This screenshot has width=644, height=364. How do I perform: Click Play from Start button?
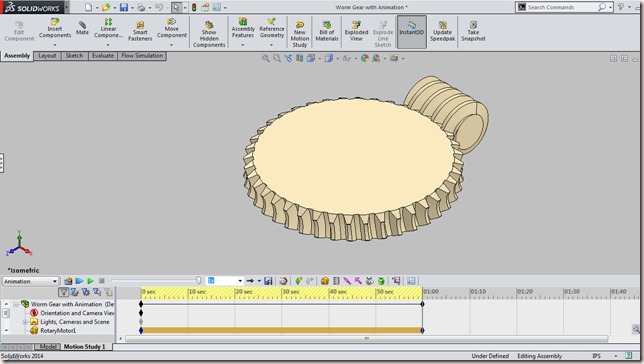[x=79, y=281]
